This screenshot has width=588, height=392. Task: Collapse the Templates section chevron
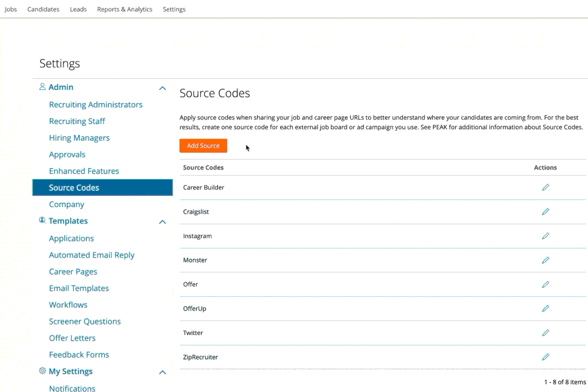pos(163,222)
